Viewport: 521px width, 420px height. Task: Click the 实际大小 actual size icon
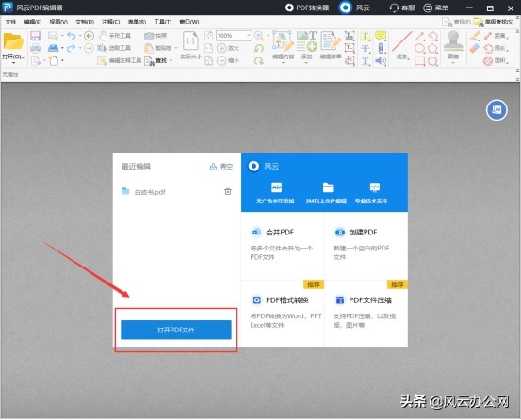click(190, 45)
